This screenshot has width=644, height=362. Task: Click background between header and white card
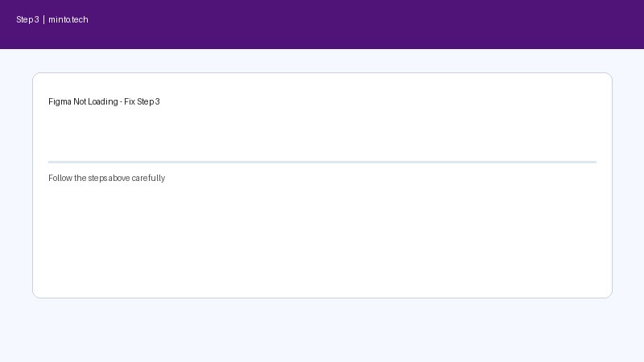click(x=322, y=61)
